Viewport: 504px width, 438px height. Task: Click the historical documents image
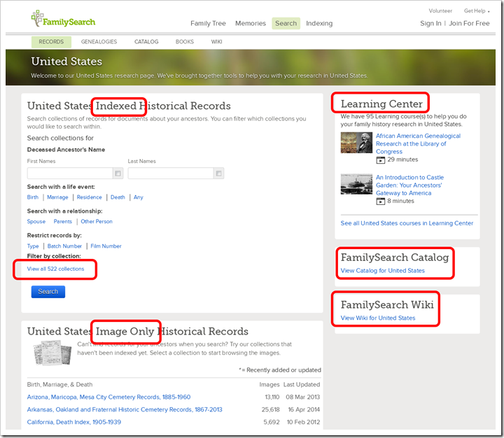pyautogui.click(x=52, y=353)
